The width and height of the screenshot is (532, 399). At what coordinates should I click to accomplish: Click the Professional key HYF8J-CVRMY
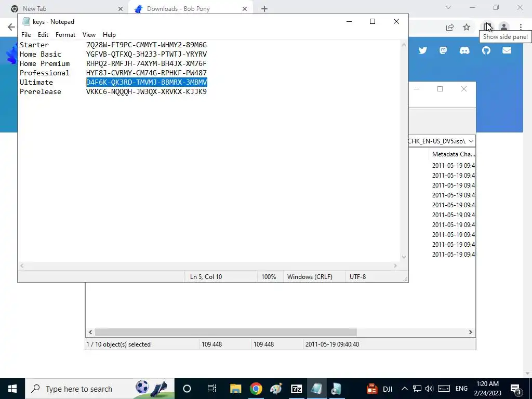(147, 73)
